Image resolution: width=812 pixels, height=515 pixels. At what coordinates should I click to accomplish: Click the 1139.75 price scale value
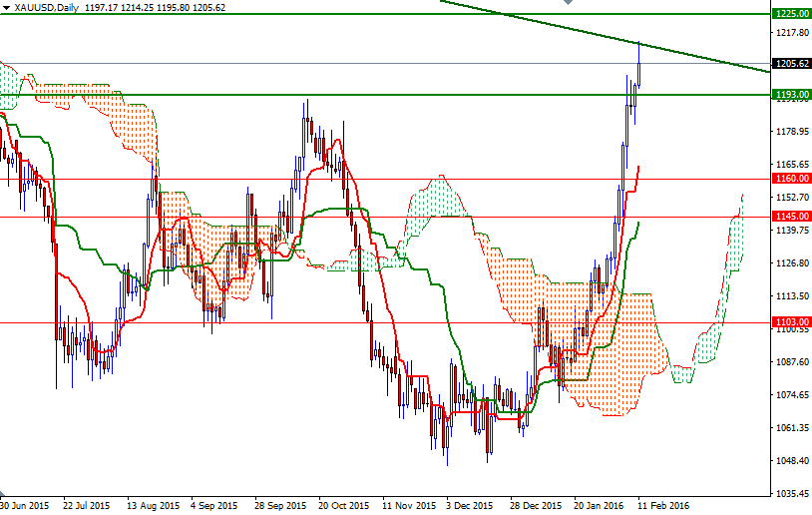(792, 230)
